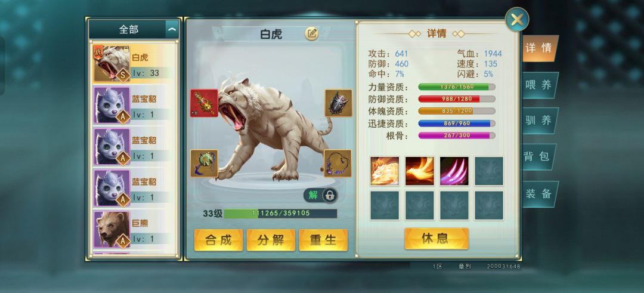644x293 pixels.
Task: View the purple claw slash skill
Action: 454,171
